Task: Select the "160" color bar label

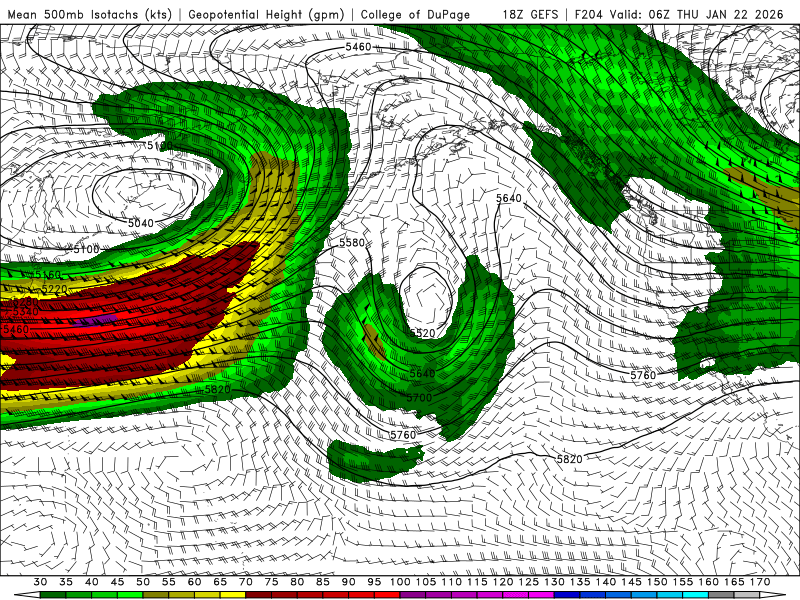Action: click(708, 582)
